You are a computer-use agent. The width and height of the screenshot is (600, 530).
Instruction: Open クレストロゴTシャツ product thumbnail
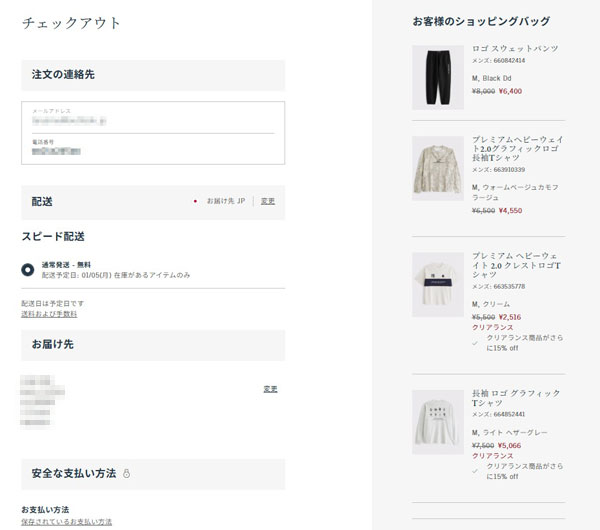[x=437, y=284]
